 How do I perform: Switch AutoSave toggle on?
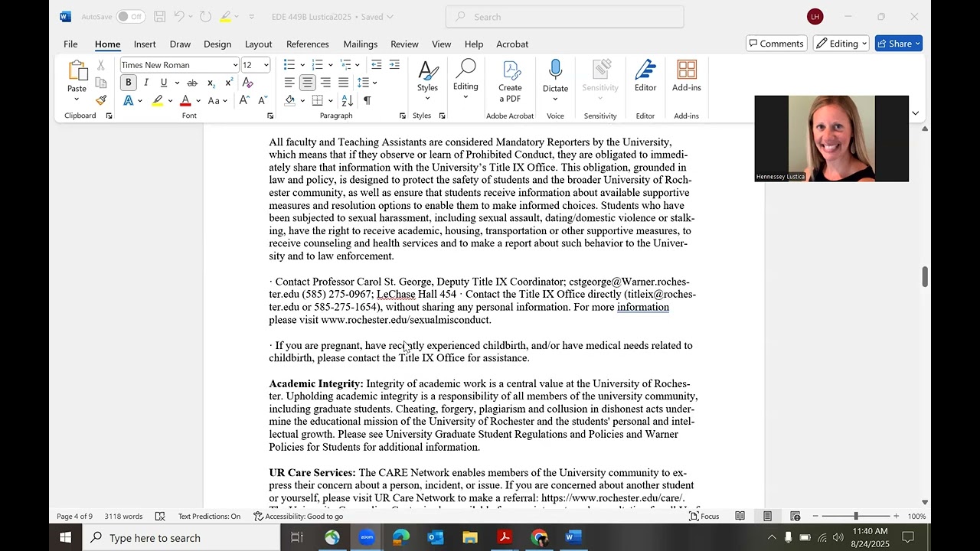pos(131,17)
